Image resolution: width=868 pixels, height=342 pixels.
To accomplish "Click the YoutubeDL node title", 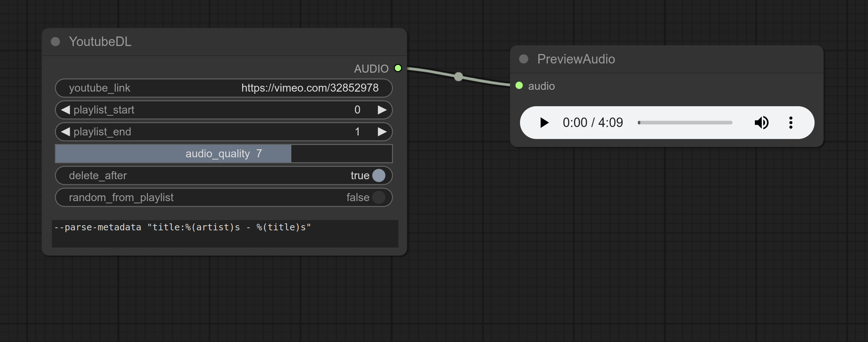I will [x=100, y=42].
